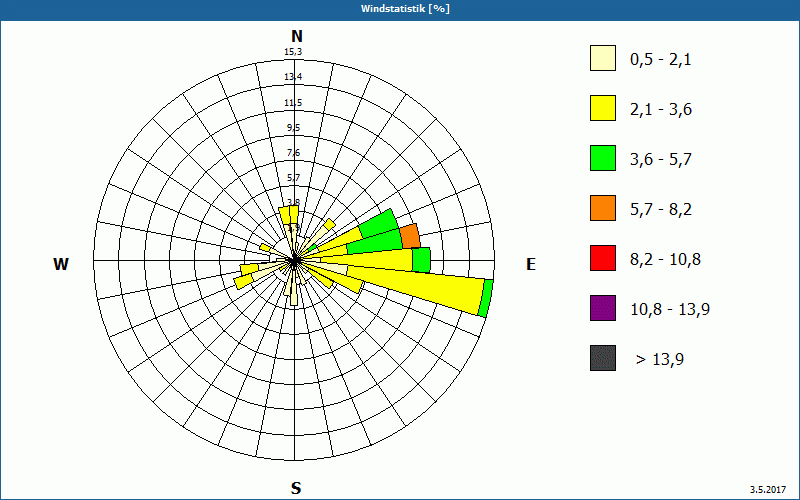Click the 7,6 ring scale value
Image resolution: width=800 pixels, height=500 pixels.
(x=293, y=153)
